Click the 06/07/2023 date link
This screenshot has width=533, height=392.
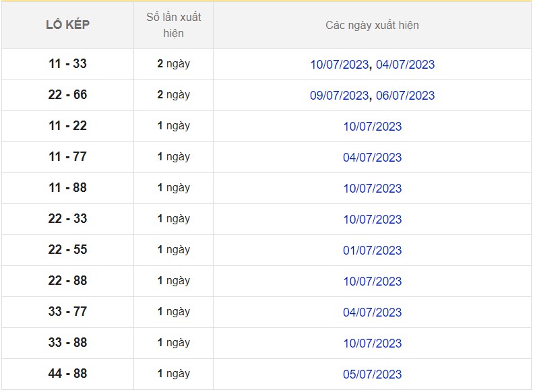[x=405, y=96]
